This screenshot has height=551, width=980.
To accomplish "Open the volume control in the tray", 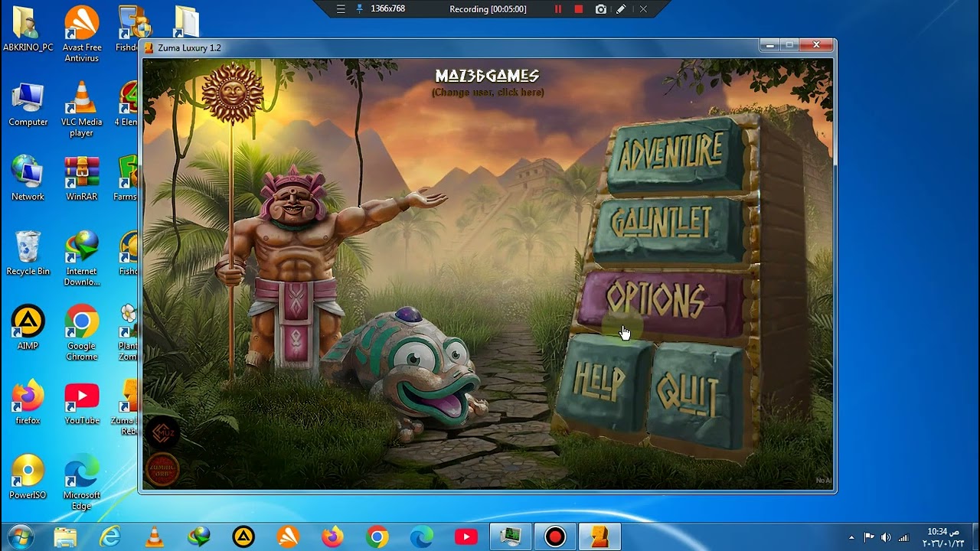I will click(887, 537).
